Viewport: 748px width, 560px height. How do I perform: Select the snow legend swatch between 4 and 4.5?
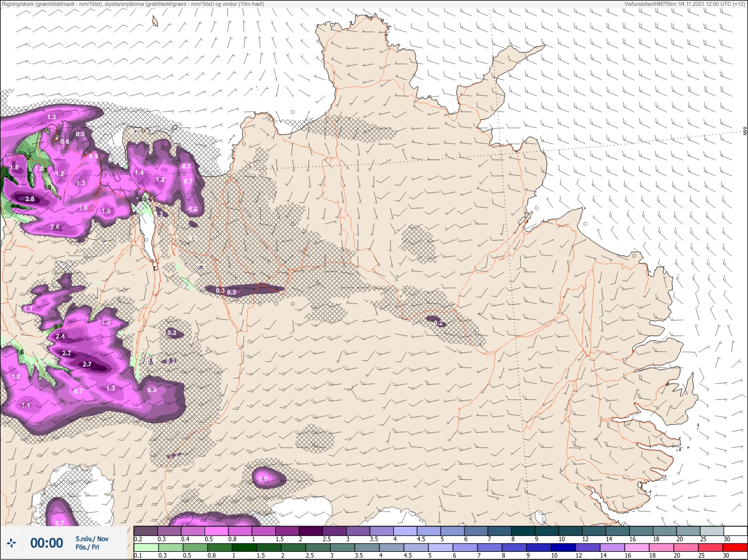pos(406,530)
